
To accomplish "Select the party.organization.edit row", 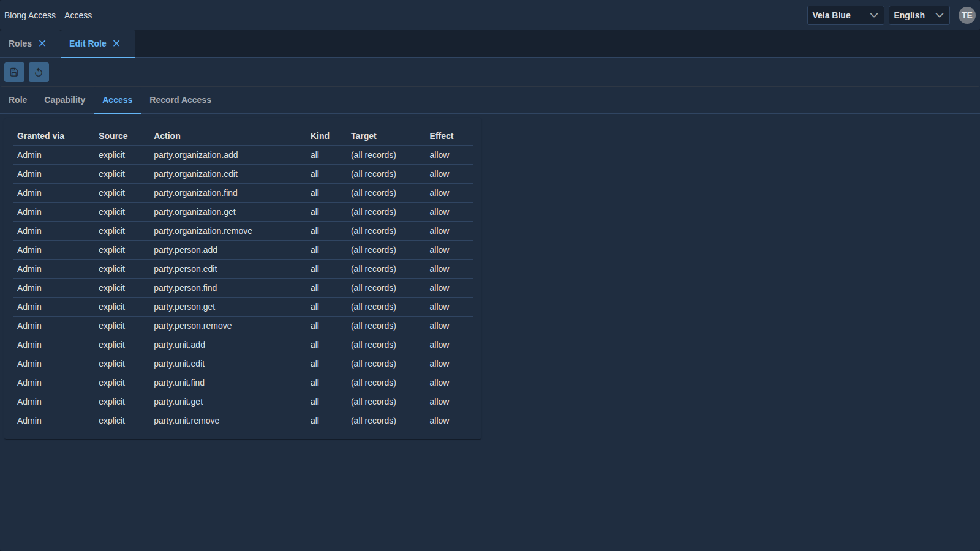I will pyautogui.click(x=243, y=174).
